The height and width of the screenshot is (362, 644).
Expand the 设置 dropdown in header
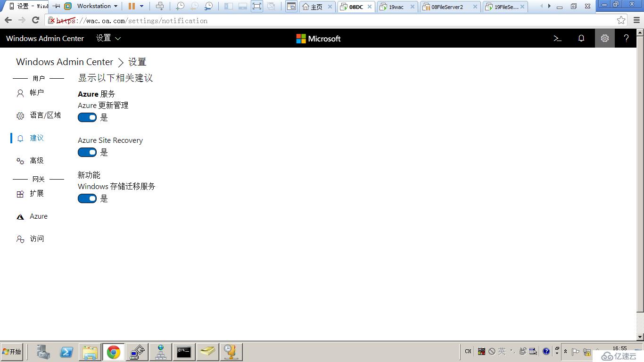click(x=108, y=38)
